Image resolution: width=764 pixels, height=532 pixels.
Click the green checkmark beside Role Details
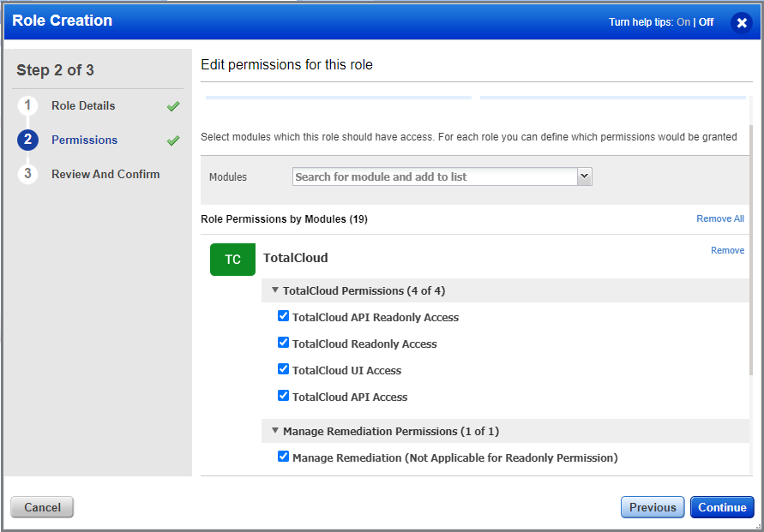(173, 106)
